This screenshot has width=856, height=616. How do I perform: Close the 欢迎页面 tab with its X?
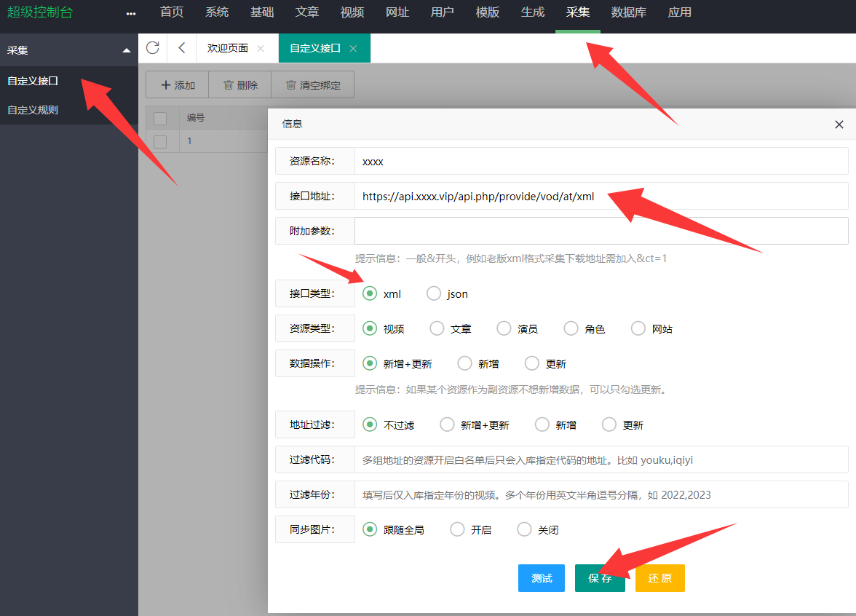point(261,49)
